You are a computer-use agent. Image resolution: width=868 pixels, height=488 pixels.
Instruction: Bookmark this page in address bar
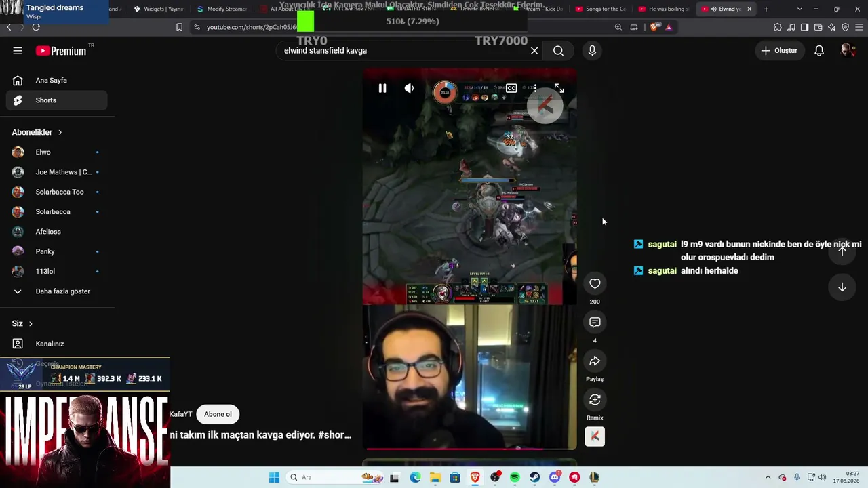click(x=179, y=27)
